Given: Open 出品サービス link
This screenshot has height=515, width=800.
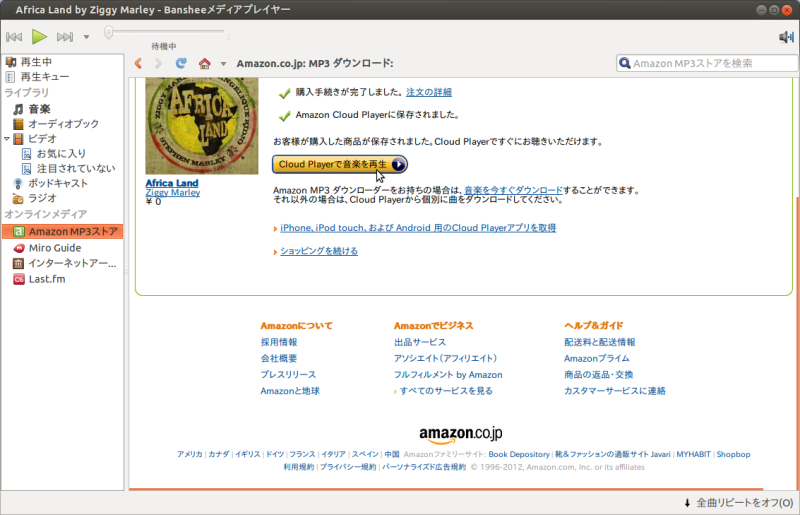Looking at the screenshot, I should click(x=419, y=342).
